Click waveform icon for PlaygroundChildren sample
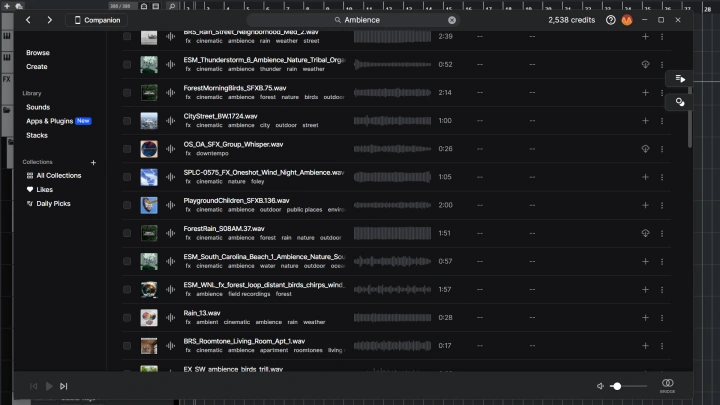 coord(170,205)
